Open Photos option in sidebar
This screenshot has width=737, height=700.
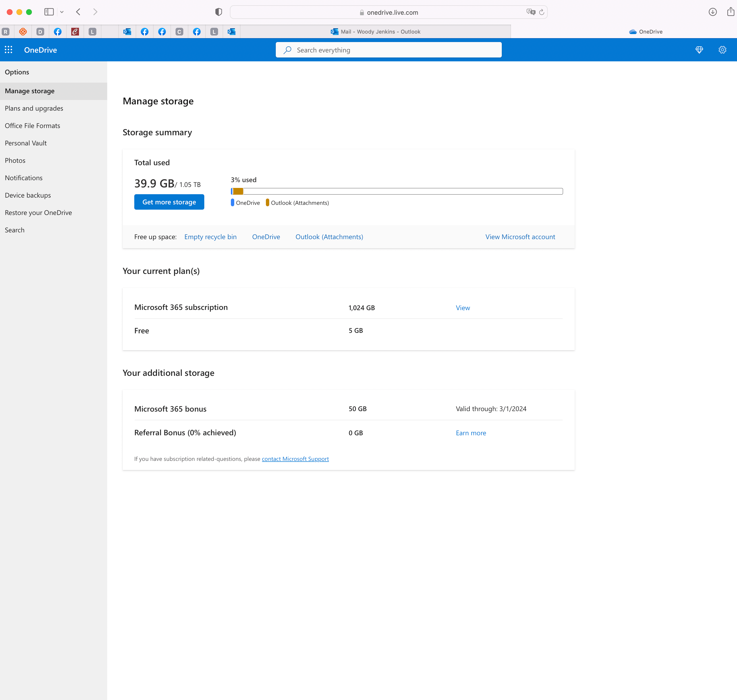[x=53, y=160]
